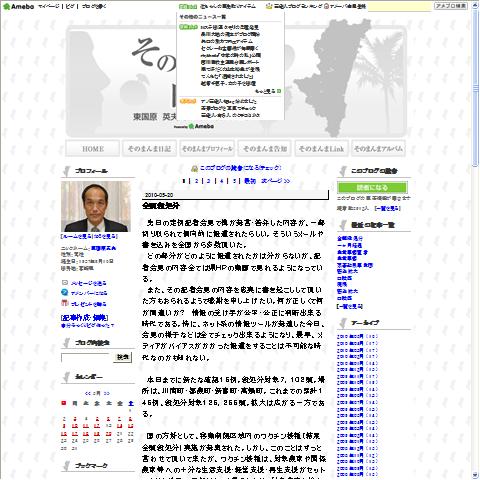Click the page scrollbar up arrow

[476, 5]
